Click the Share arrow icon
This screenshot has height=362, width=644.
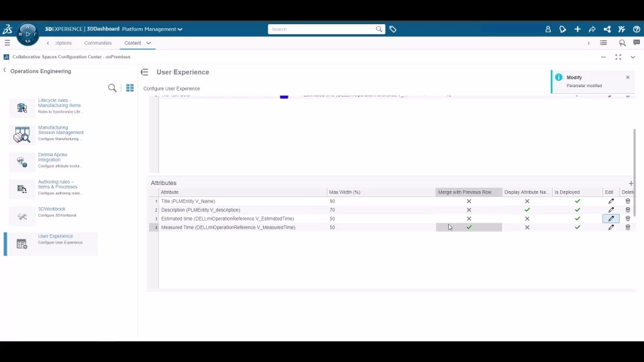point(592,29)
